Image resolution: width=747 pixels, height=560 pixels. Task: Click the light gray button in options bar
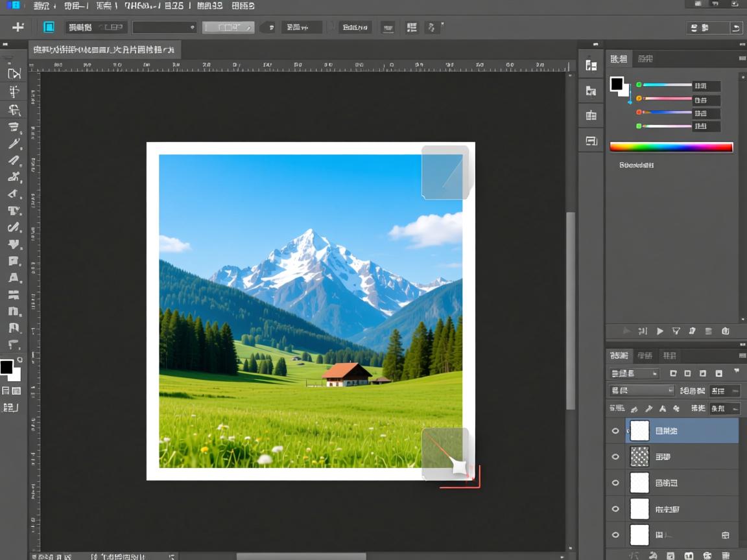pos(228,27)
